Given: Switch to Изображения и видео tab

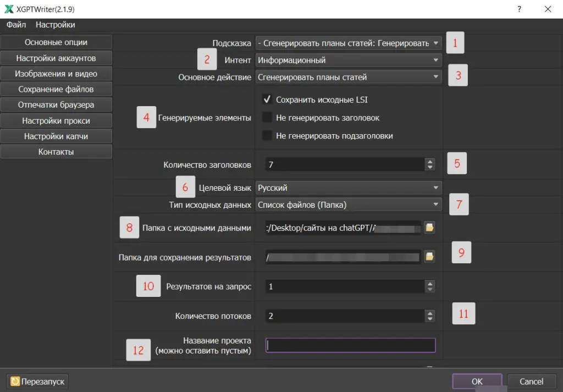Looking at the screenshot, I should point(56,74).
